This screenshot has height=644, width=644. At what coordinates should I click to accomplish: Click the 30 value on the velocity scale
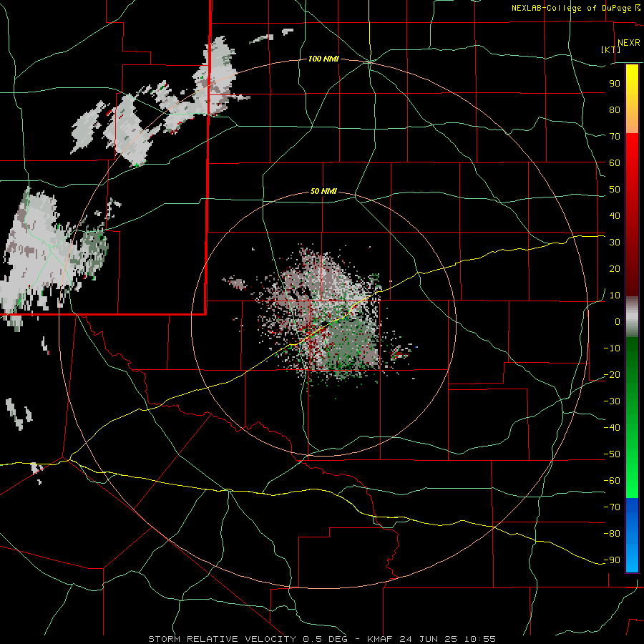pos(615,243)
